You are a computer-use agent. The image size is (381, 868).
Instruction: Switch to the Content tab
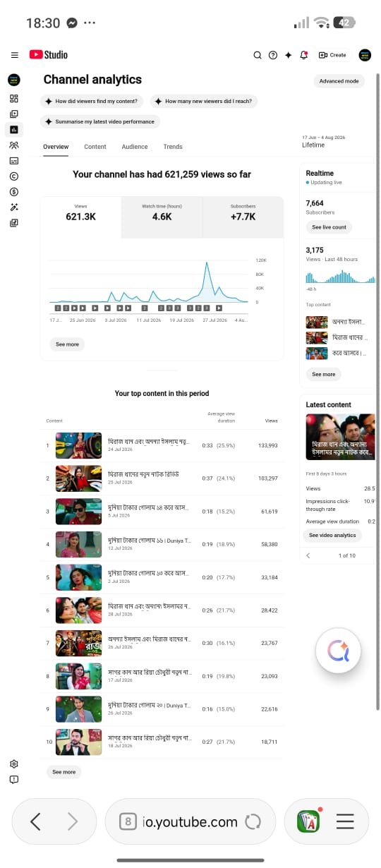(x=95, y=147)
